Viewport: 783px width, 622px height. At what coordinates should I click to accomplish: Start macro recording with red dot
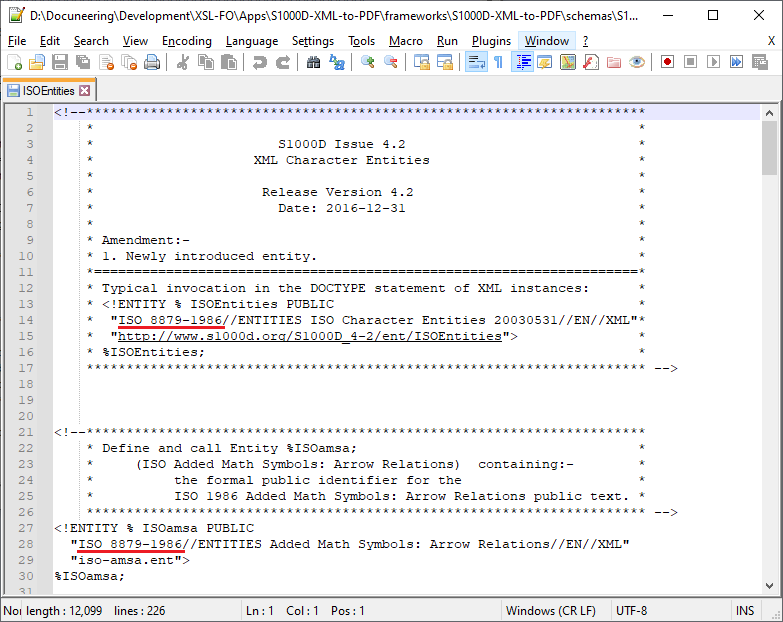tap(667, 62)
